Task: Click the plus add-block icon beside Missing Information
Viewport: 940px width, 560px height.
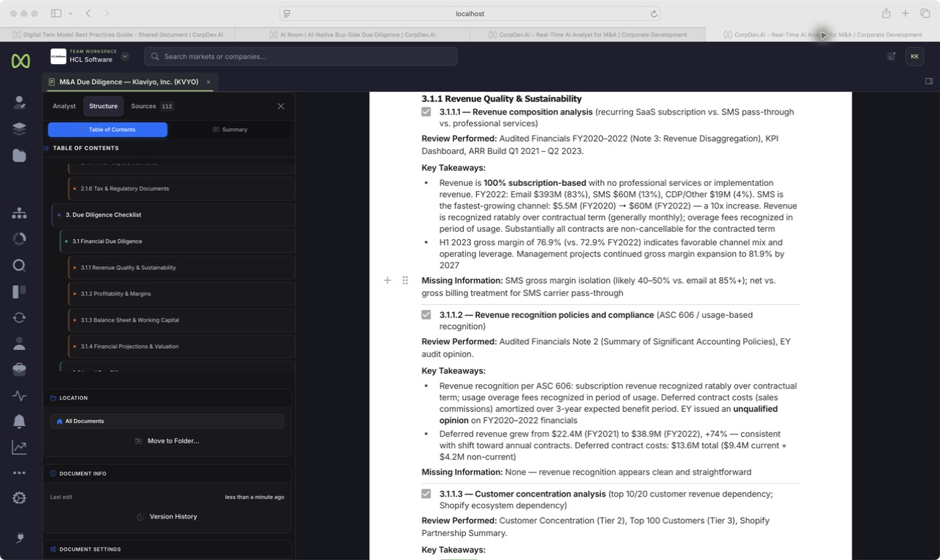Action: pyautogui.click(x=387, y=280)
